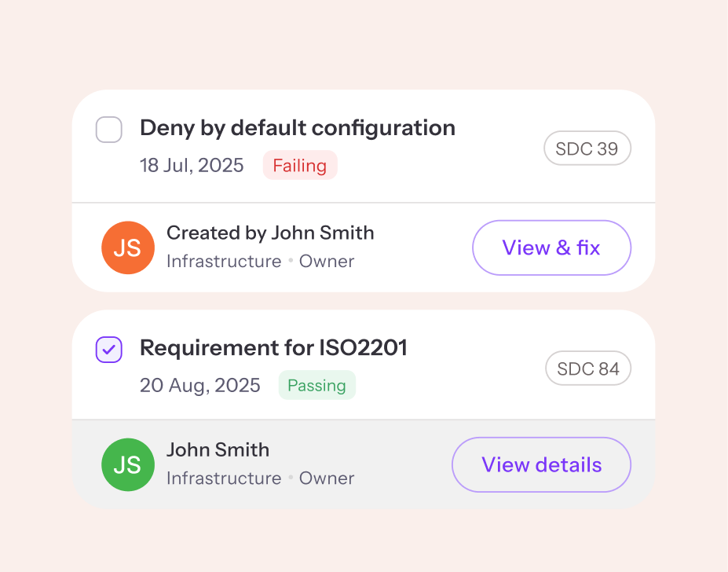Viewport: 728px width, 572px height.
Task: Click the SDC 39 identifier badge
Action: point(587,148)
